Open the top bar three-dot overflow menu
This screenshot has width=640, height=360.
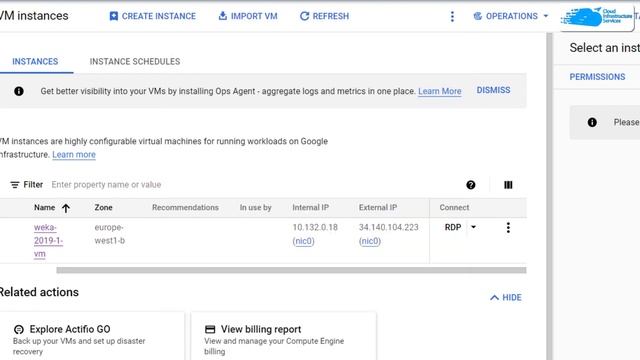452,16
